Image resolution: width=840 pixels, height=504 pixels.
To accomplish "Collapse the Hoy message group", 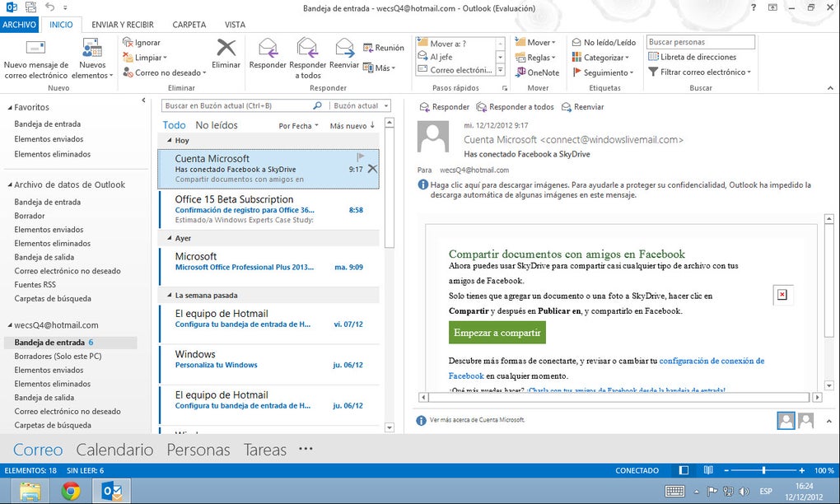I will [170, 140].
